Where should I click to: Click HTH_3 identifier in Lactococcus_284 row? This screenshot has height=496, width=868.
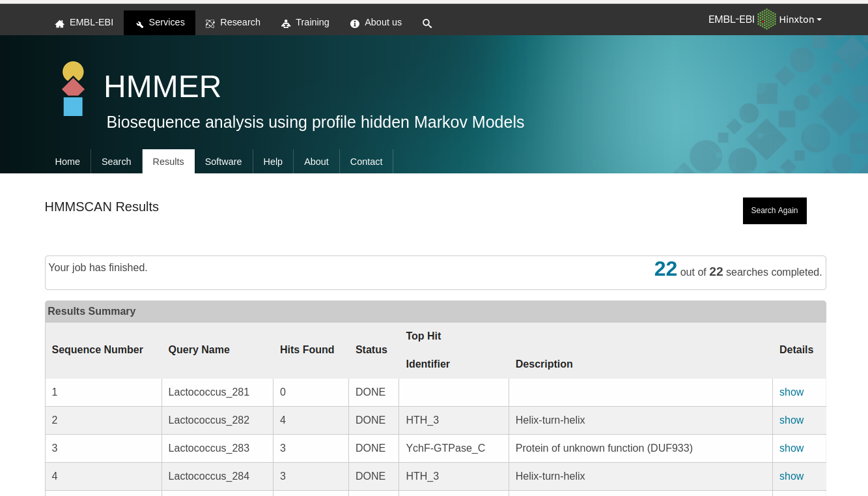click(x=422, y=476)
